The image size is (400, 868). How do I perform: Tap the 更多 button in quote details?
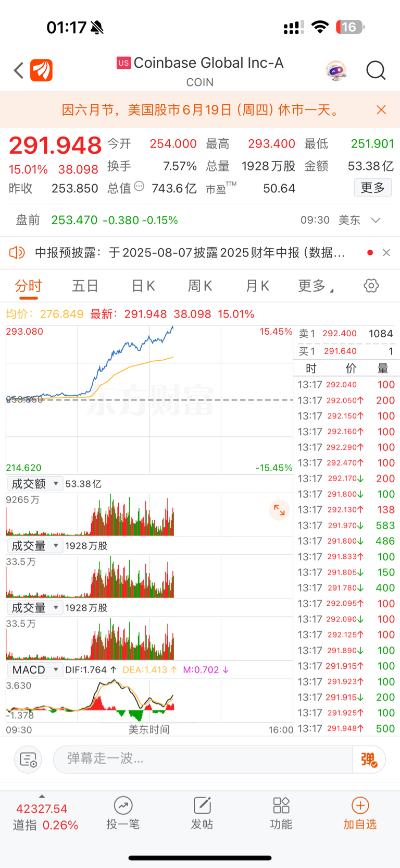tap(372, 188)
